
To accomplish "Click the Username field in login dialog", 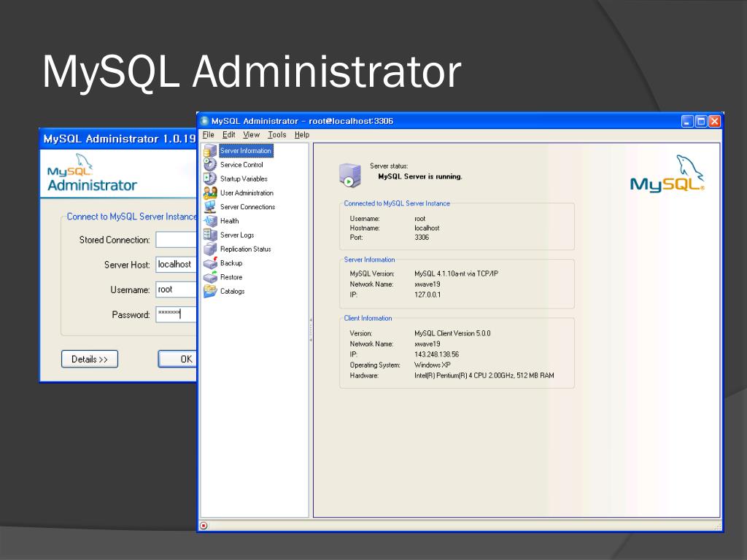I will 176,289.
